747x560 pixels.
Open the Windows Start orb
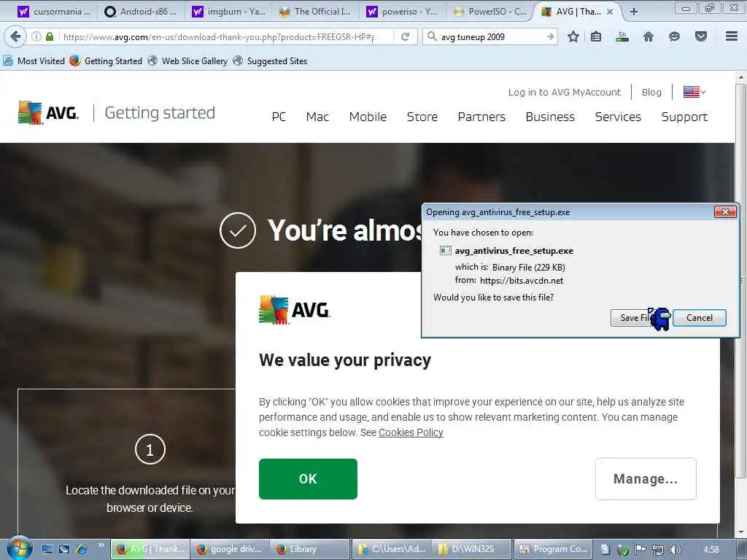click(x=20, y=548)
